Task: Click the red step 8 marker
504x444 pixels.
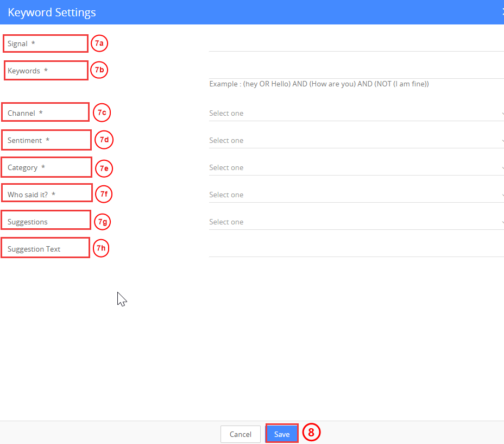Action: point(311,433)
